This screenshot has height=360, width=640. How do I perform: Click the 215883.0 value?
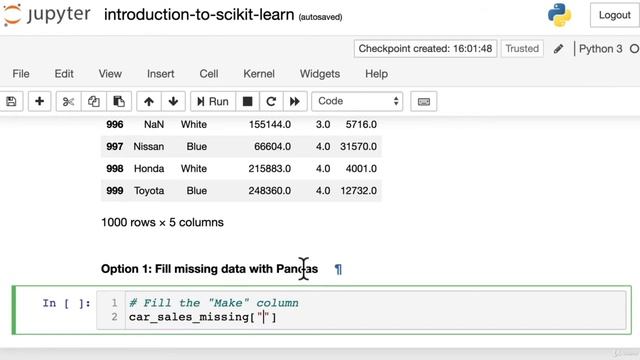coord(270,169)
